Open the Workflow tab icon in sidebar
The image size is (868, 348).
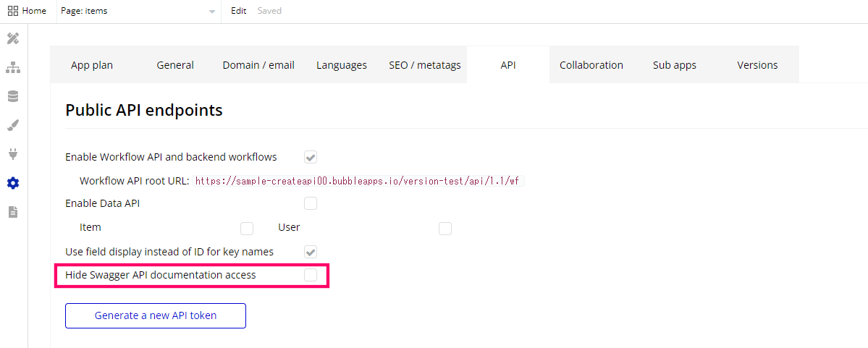(x=13, y=68)
